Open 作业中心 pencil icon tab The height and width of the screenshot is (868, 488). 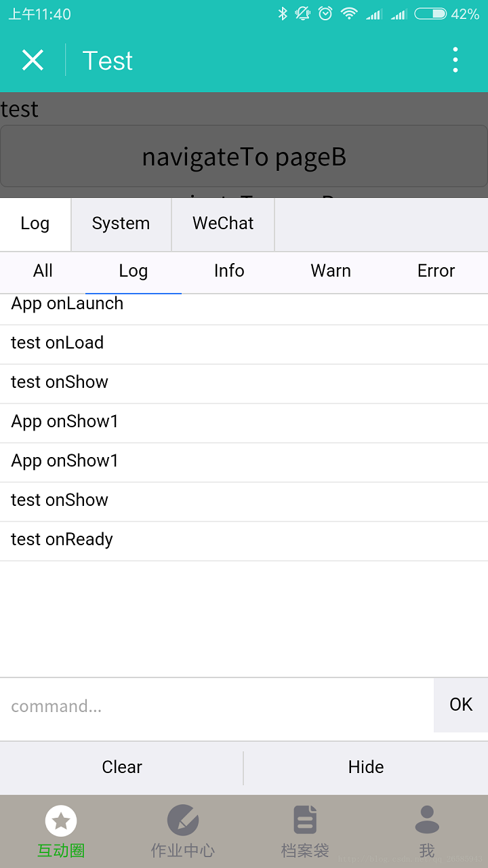click(x=183, y=821)
